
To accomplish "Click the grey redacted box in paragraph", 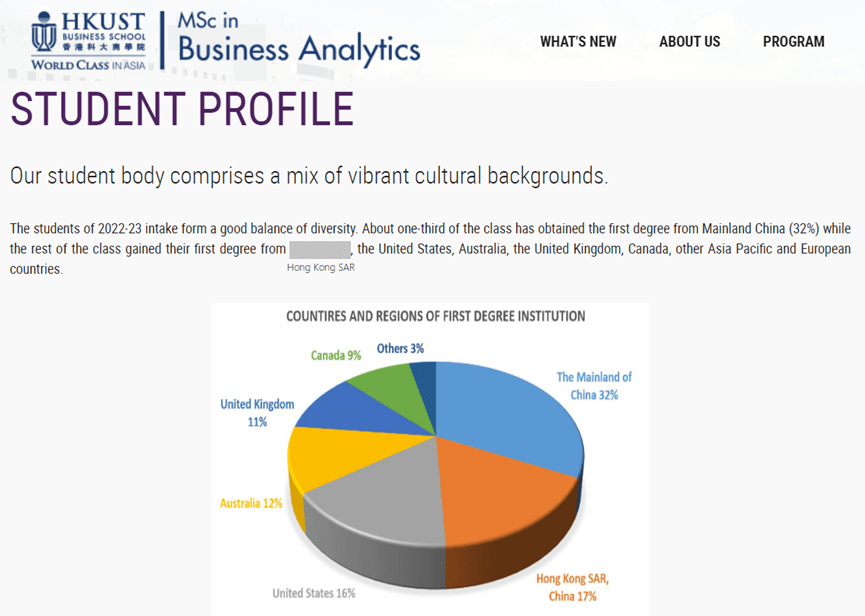I will (320, 249).
